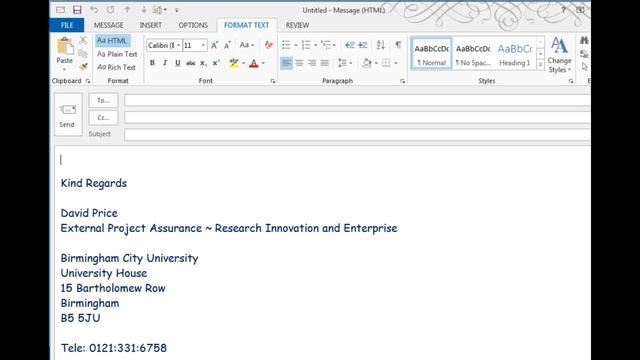Image resolution: width=640 pixels, height=360 pixels.
Task: Set message format to Plain Text
Action: pos(117,54)
